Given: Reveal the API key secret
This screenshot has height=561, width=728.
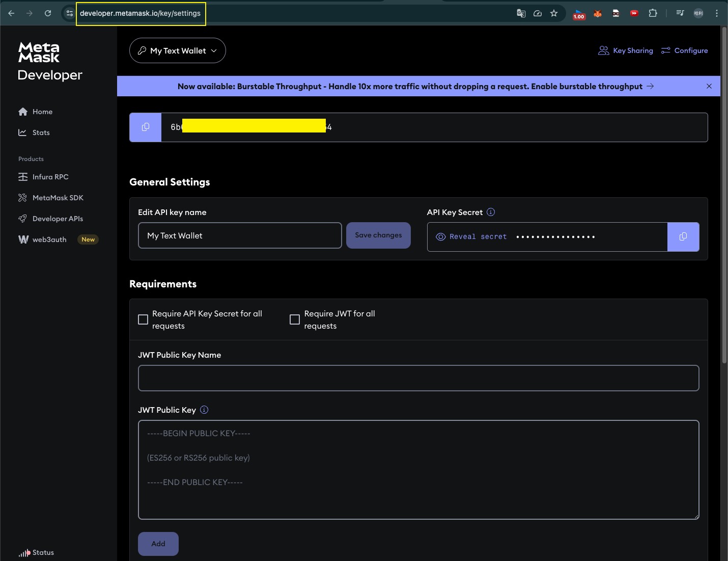Looking at the screenshot, I should [471, 237].
